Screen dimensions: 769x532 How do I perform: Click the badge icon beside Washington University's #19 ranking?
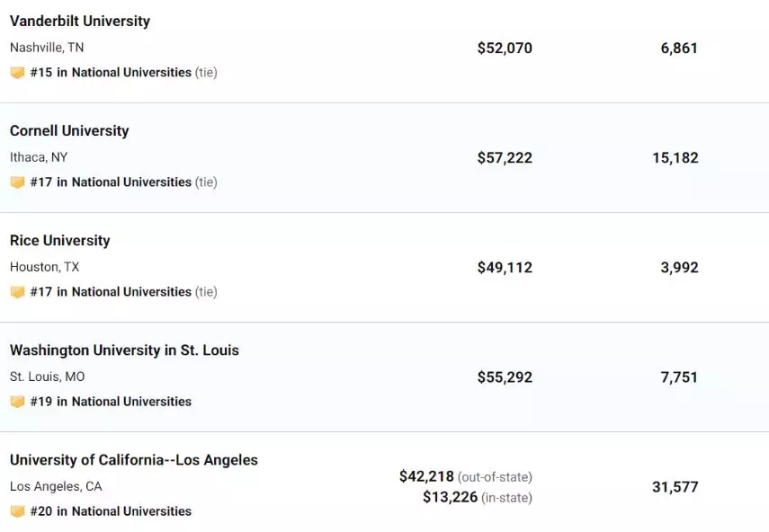click(x=17, y=403)
